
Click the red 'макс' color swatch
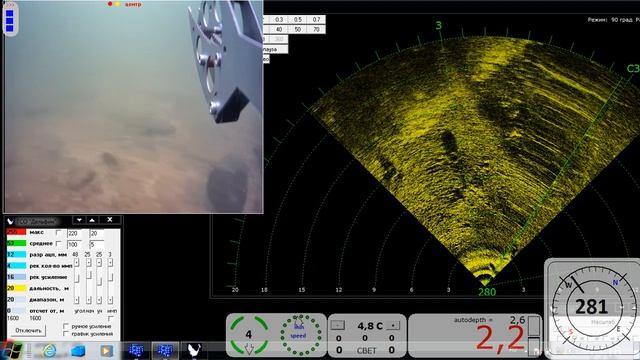point(16,232)
